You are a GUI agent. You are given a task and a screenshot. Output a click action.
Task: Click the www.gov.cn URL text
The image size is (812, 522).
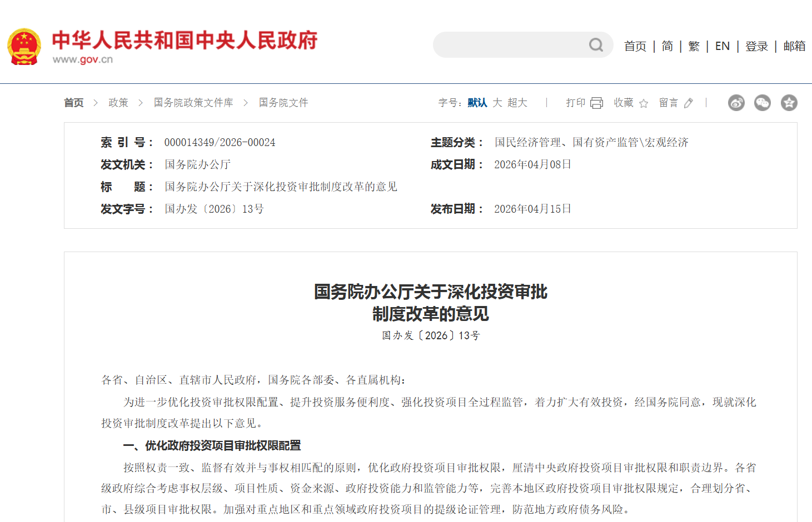click(83, 59)
